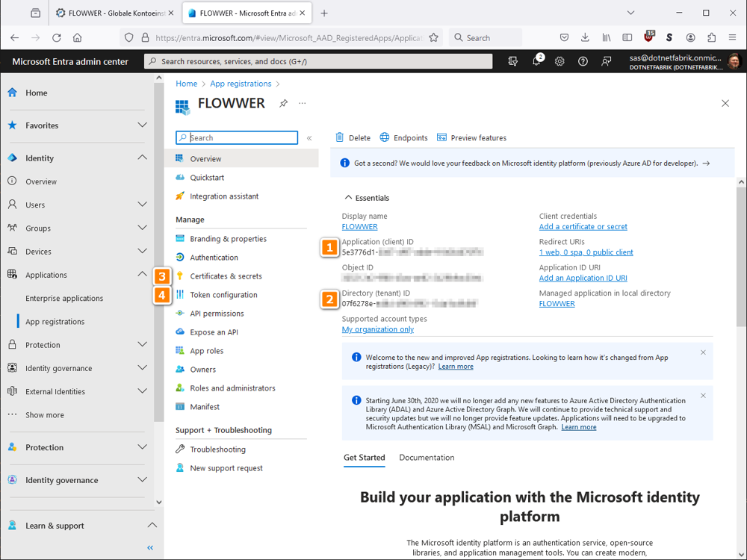Open the notifications bell
Viewport: 747px width, 560px height.
coord(536,61)
